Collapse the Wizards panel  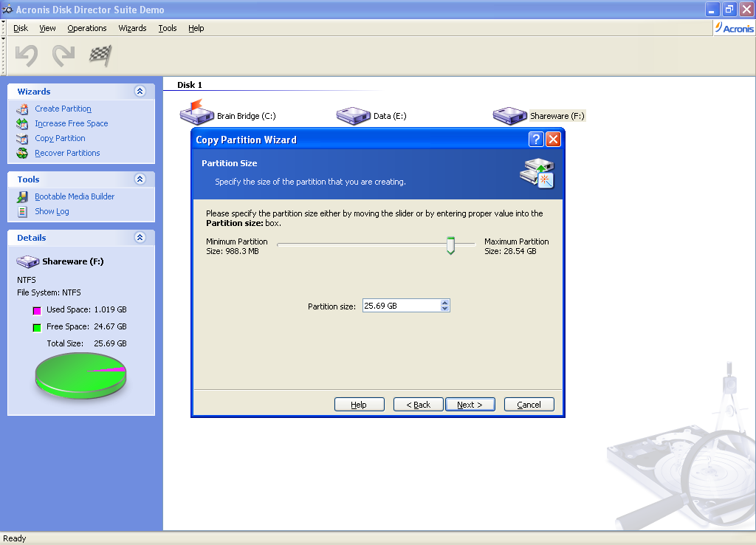[140, 91]
